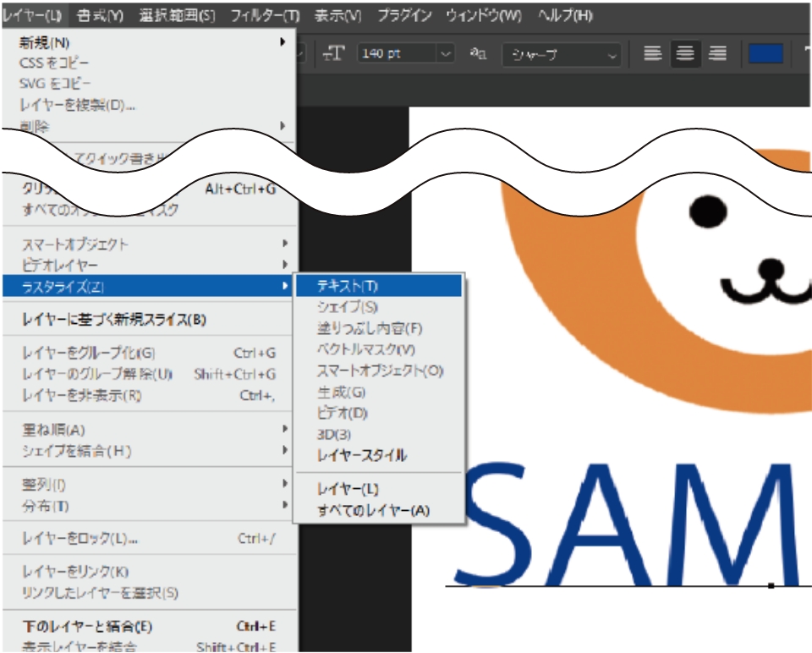Screen dimensions: 812x653
Task: Click the anti-aliasing aa icon
Action: pos(479,53)
